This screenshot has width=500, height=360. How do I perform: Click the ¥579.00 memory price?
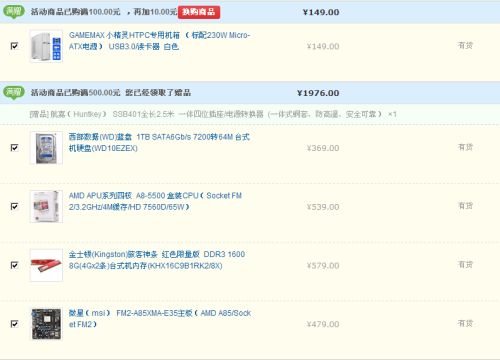pos(323,266)
